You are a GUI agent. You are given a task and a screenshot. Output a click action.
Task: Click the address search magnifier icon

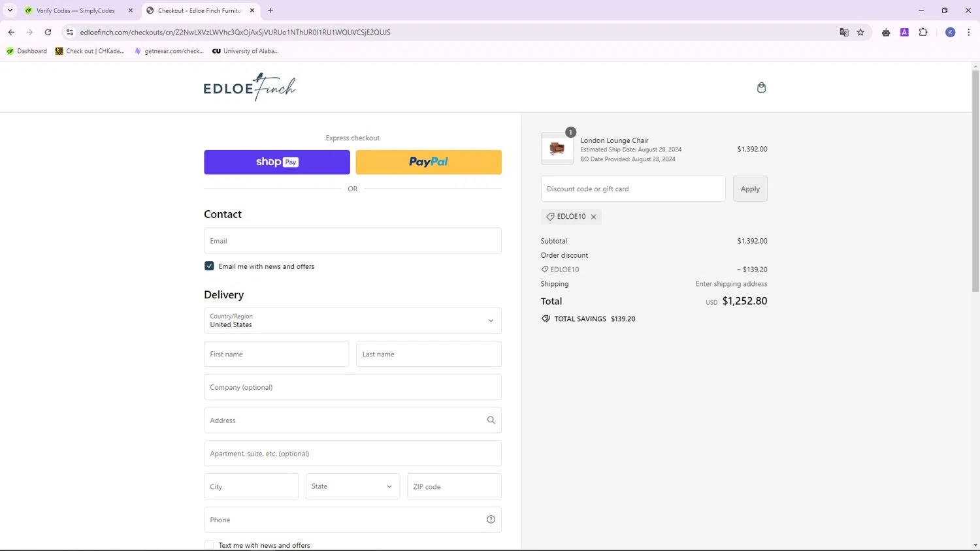491,420
